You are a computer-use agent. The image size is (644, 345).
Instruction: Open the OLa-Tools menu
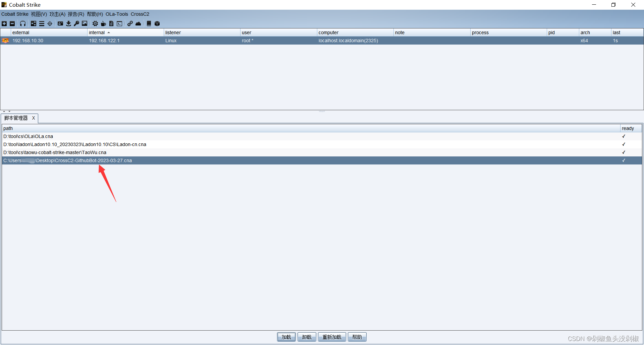[117, 14]
